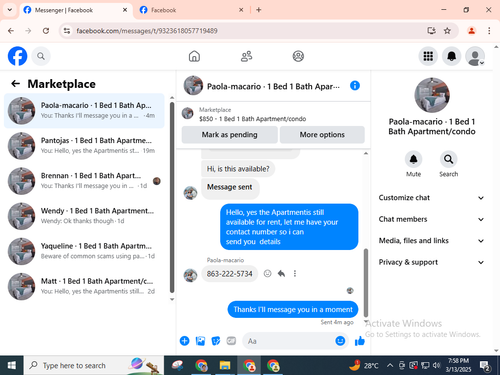Open Chrome's tab search dropdown arrow
This screenshot has height=375, width=500.
pos(10,10)
